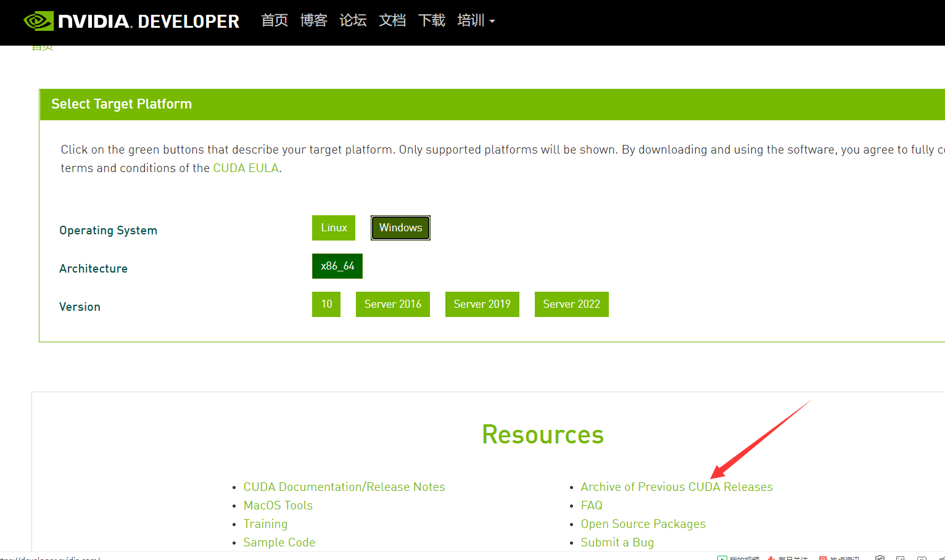Open Submit a Bug link
The width and height of the screenshot is (945, 560).
(x=617, y=542)
